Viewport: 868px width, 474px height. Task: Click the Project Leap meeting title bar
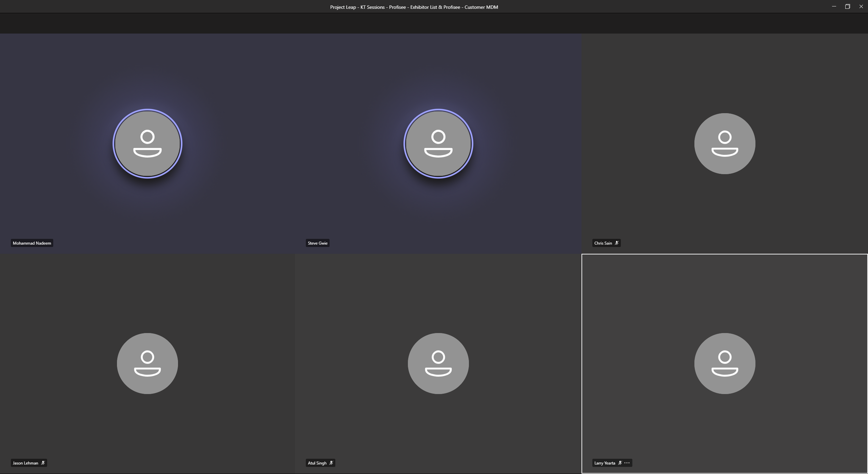[x=414, y=7]
